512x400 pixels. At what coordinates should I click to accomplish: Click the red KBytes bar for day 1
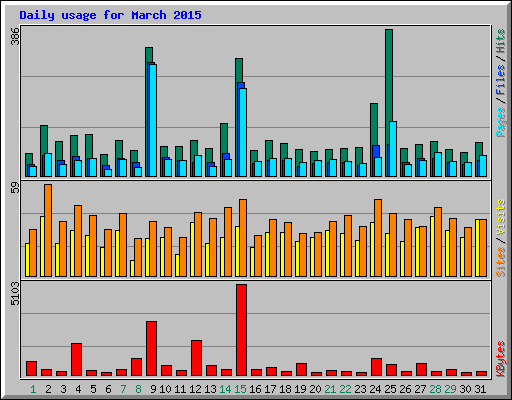pos(31,369)
